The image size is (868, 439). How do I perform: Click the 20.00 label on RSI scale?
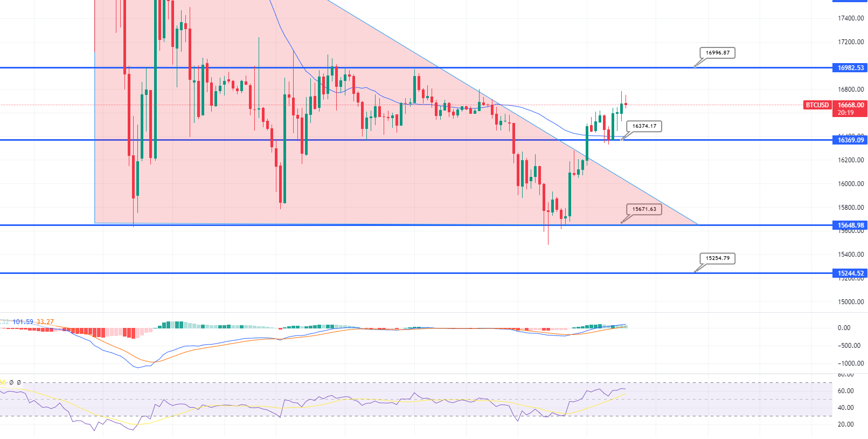tap(846, 424)
